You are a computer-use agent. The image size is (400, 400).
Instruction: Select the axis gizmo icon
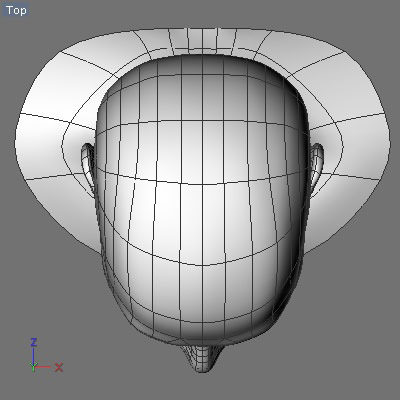[x=46, y=355]
